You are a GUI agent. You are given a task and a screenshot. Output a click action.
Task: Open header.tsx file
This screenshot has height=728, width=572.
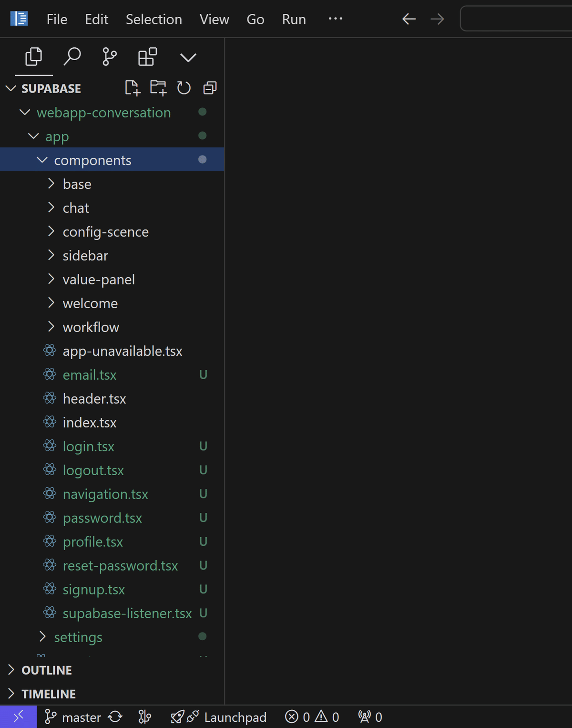pos(112,398)
